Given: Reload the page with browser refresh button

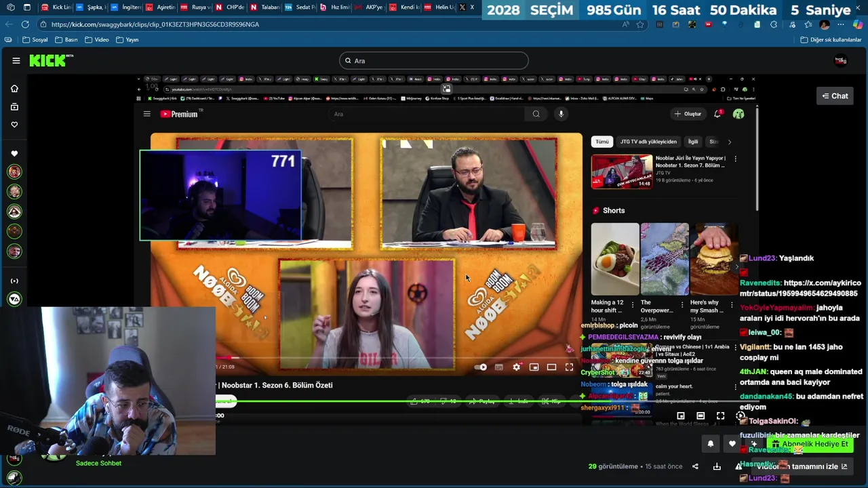Looking at the screenshot, I should click(25, 24).
